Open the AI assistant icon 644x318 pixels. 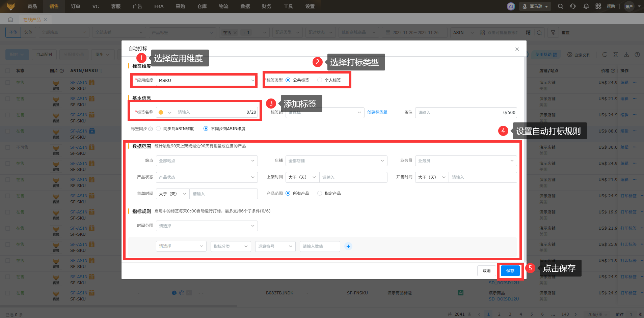511,6
